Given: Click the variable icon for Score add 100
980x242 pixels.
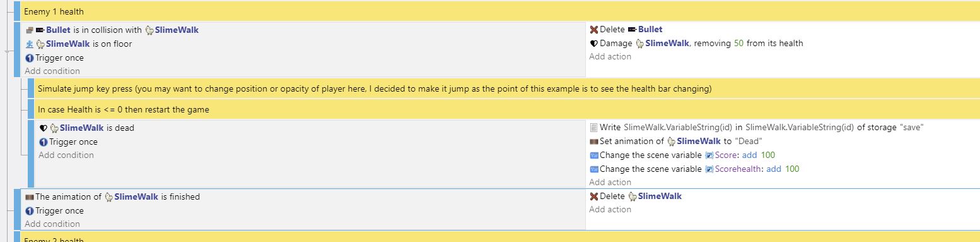Looking at the screenshot, I should click(x=593, y=155).
